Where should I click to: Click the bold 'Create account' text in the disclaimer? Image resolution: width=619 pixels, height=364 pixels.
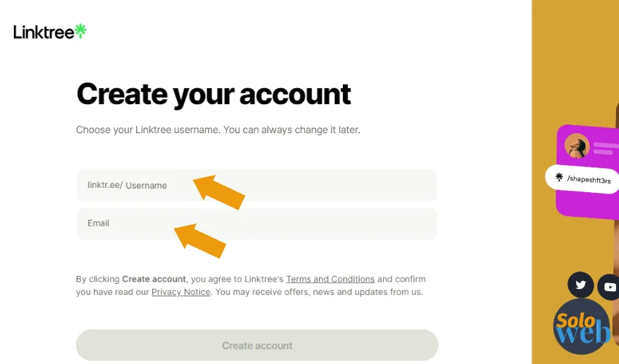pyautogui.click(x=154, y=279)
